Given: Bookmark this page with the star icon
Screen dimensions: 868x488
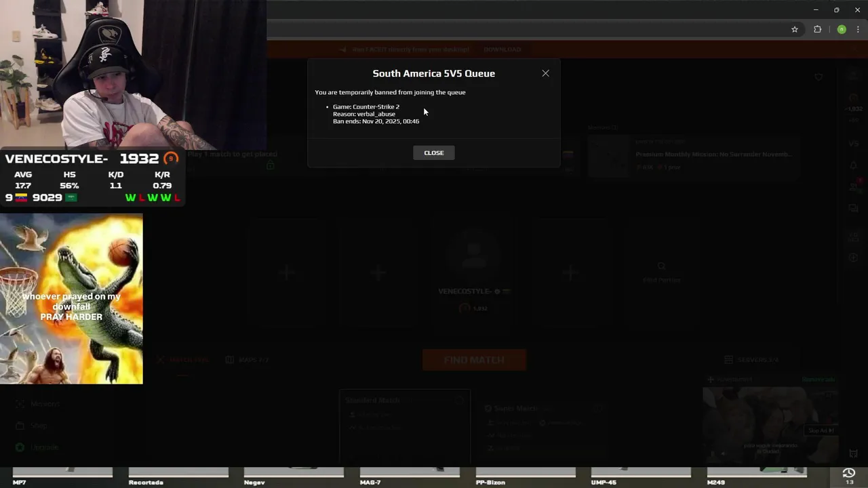Looking at the screenshot, I should click(x=795, y=29).
